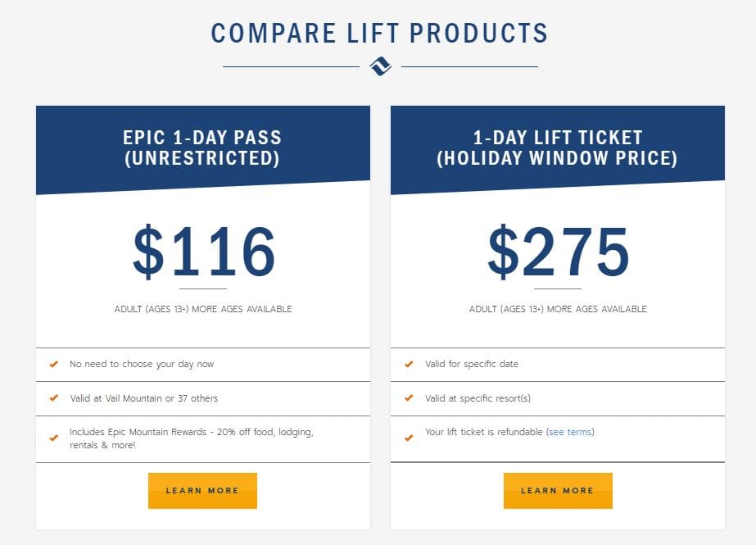Click the diamond logo icon below title
Image resolution: width=756 pixels, height=545 pixels.
[380, 66]
